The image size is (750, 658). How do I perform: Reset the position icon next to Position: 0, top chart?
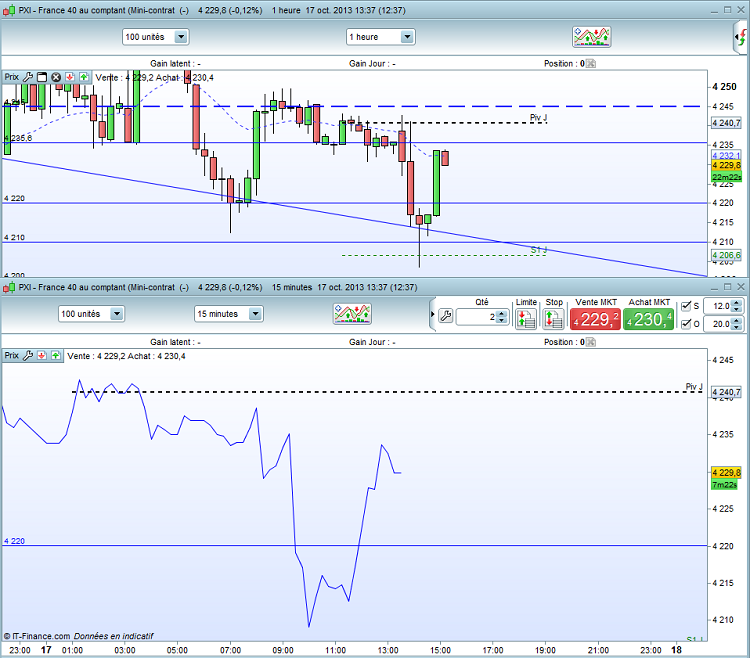click(x=591, y=64)
